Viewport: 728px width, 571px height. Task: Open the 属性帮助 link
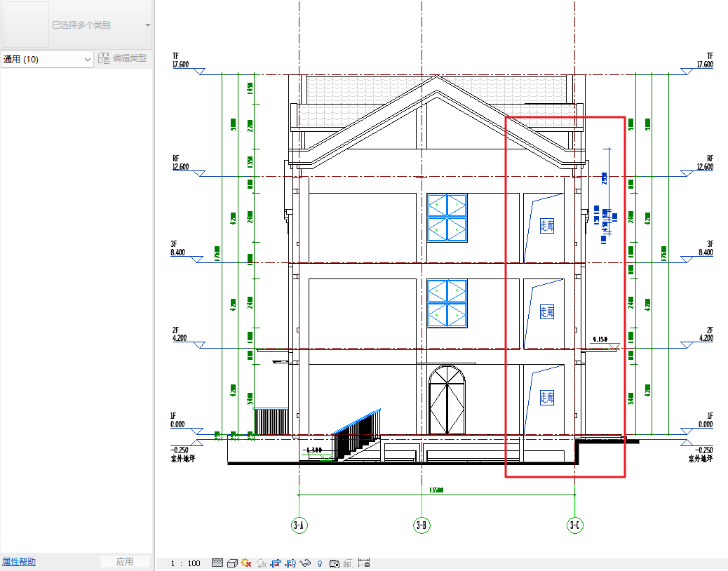(x=19, y=562)
